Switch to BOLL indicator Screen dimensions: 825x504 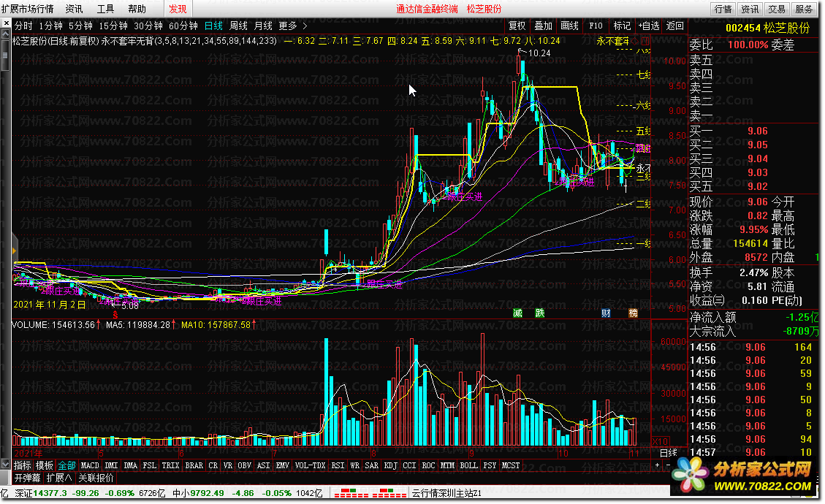click(469, 465)
